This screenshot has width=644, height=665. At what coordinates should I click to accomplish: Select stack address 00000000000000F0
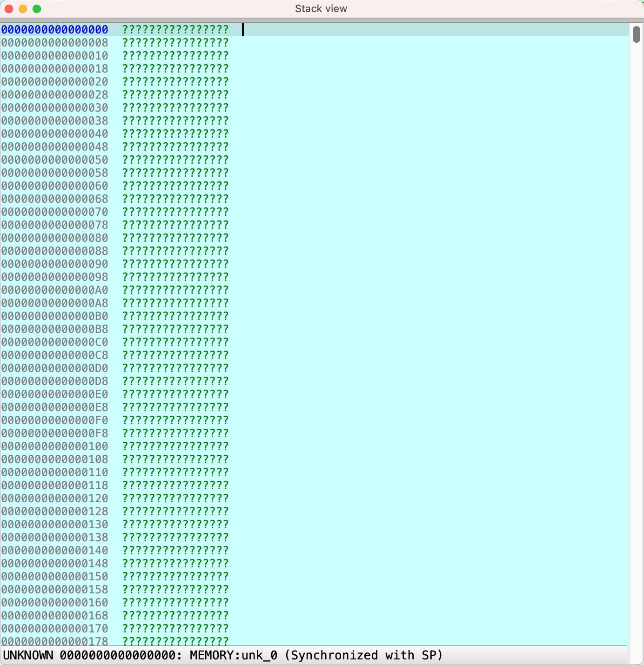[55, 420]
